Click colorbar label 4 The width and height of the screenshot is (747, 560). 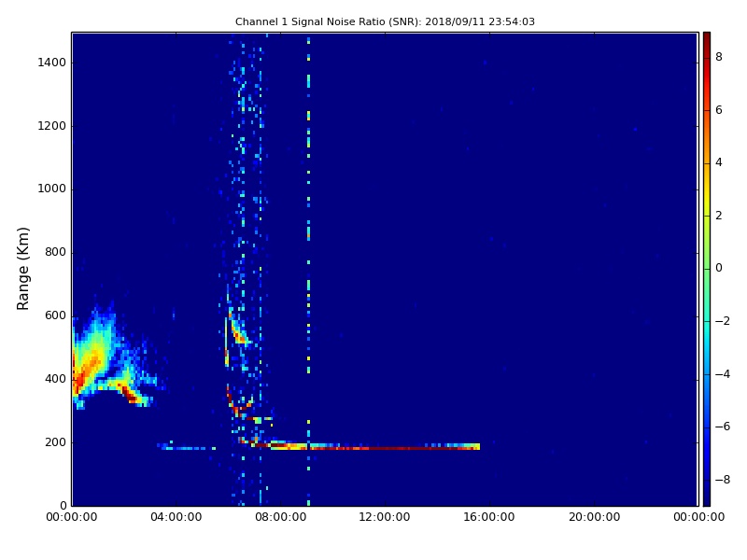point(719,162)
